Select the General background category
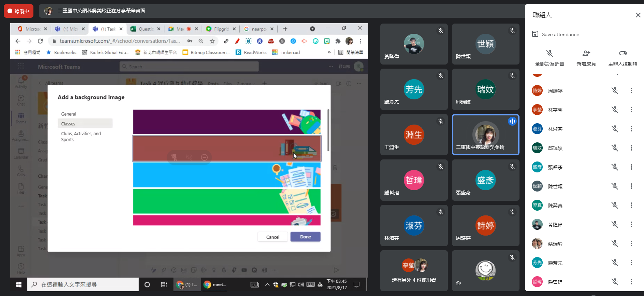644x296 pixels. [69, 114]
